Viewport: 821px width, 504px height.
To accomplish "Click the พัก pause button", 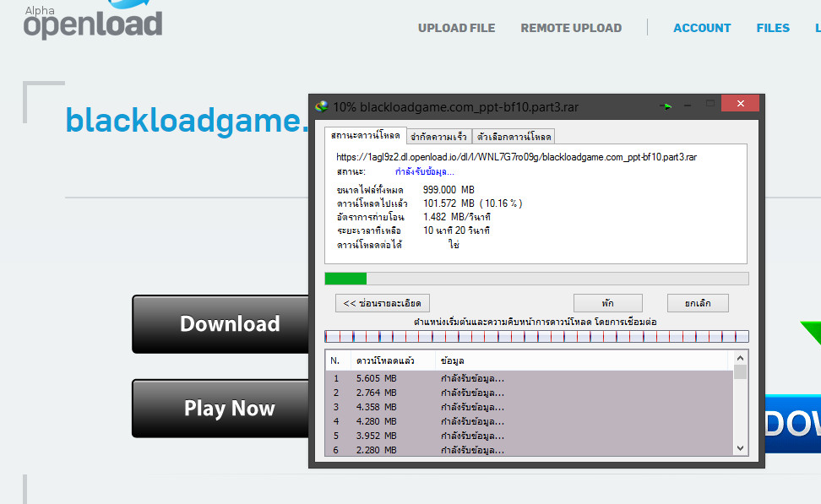I will click(608, 303).
